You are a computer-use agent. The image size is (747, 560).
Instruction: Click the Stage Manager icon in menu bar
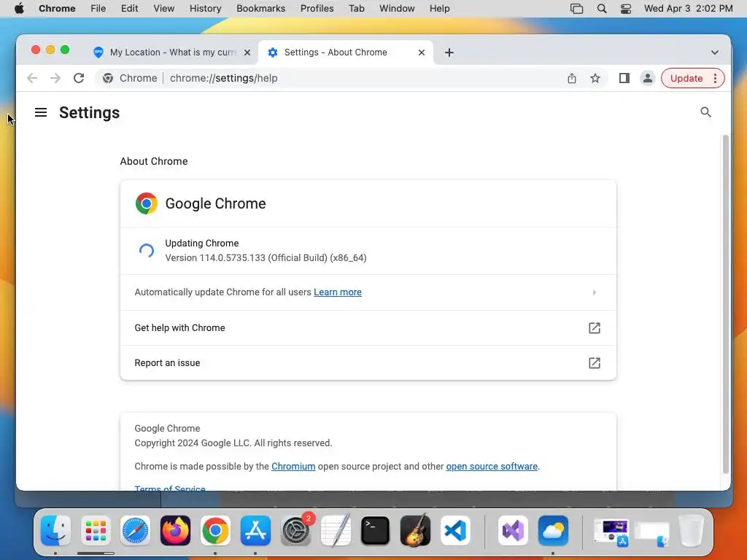(576, 9)
